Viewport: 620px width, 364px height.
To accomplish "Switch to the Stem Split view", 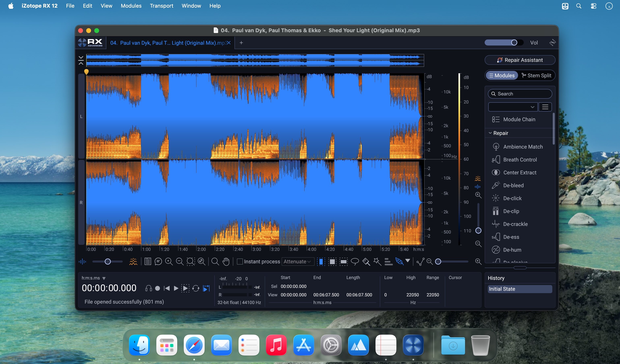I will (536, 75).
